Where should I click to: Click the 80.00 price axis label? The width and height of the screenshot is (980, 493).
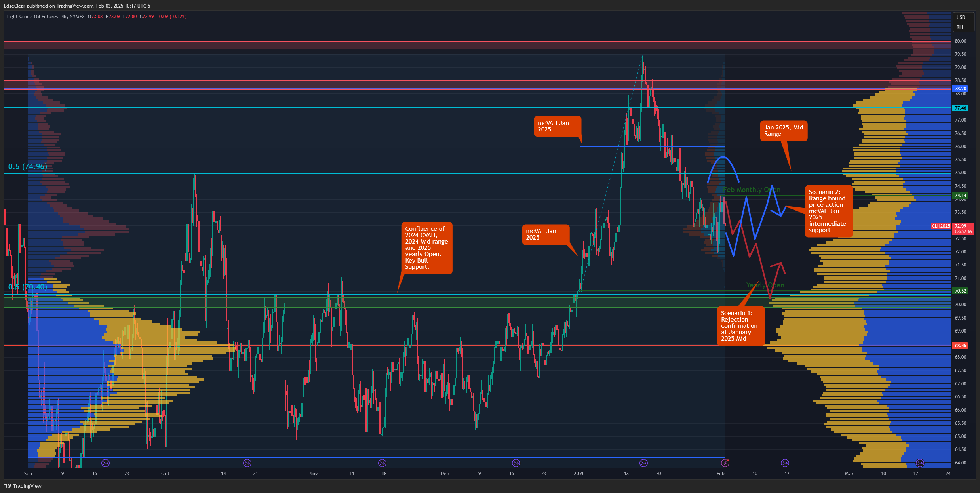click(x=960, y=41)
